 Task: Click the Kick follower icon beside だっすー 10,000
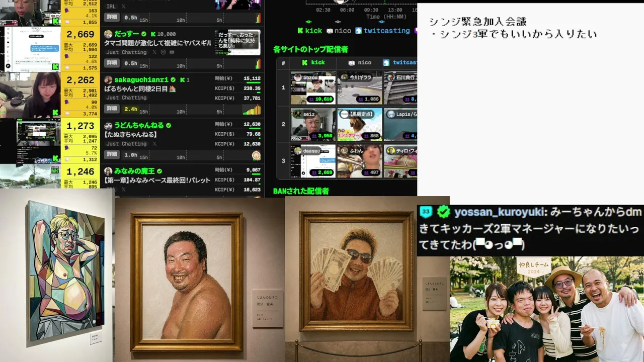153,34
